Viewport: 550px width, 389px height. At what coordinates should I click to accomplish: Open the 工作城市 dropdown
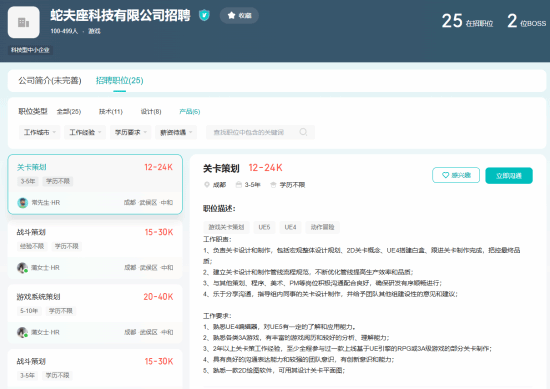coord(39,132)
